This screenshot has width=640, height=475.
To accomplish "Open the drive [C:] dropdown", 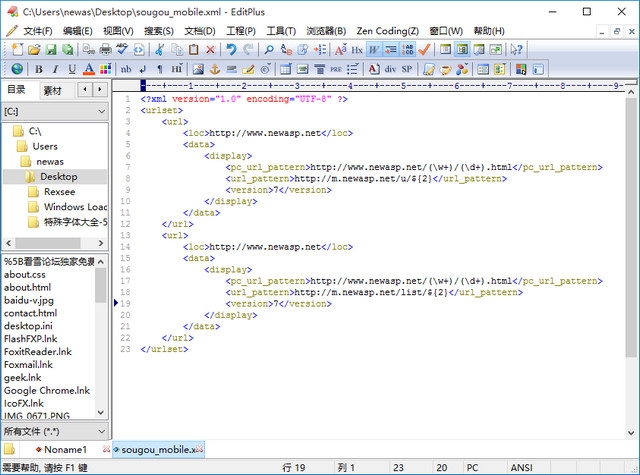I will [54, 110].
